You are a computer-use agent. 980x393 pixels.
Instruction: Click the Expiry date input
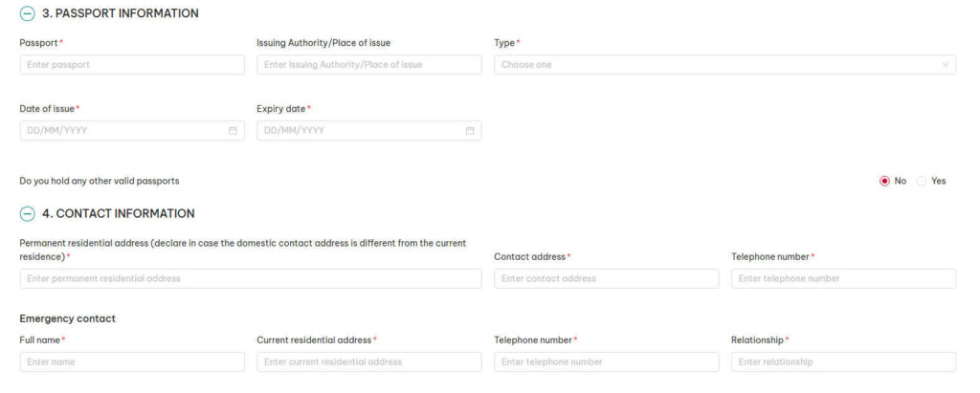[360, 131]
